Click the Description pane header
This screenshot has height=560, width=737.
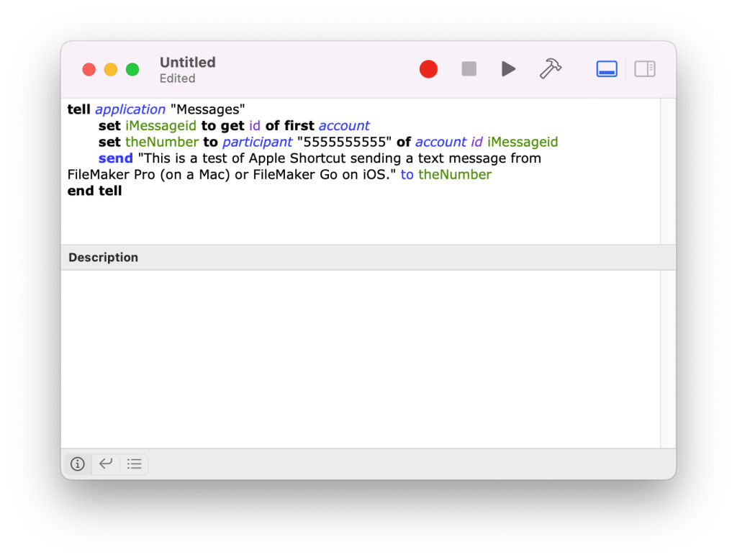104,258
